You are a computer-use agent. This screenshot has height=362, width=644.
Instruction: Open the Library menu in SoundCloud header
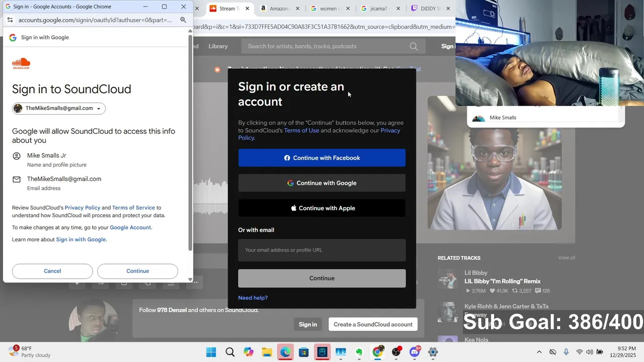coord(218,46)
